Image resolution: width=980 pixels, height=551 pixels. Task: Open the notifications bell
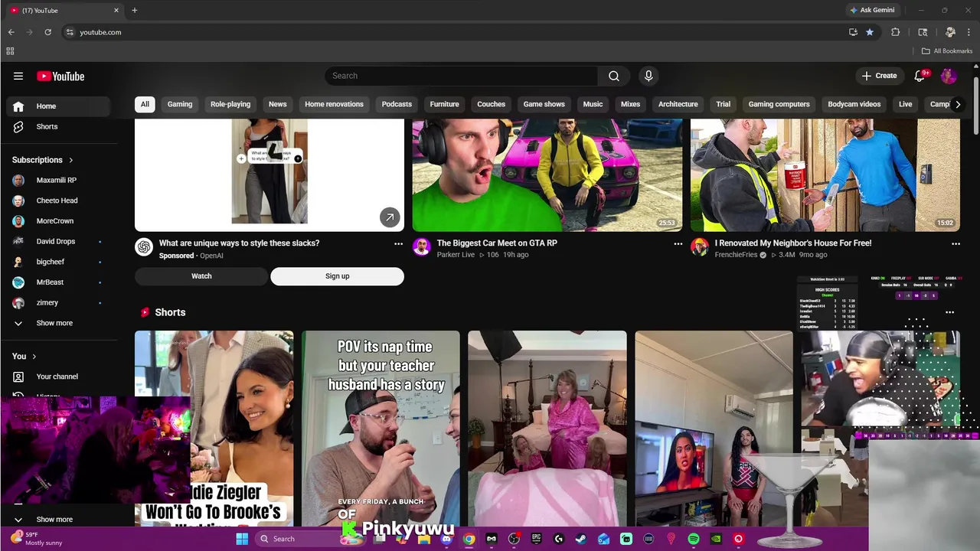(x=921, y=76)
